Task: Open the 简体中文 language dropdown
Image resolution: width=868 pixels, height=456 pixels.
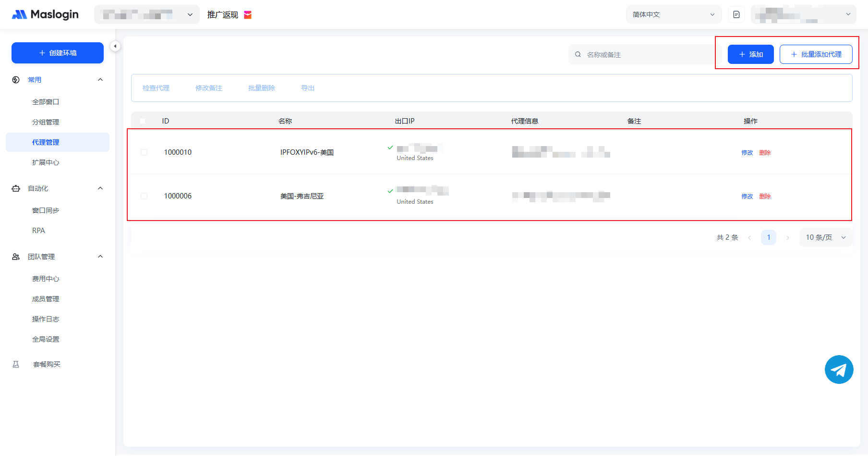Action: 673,14
